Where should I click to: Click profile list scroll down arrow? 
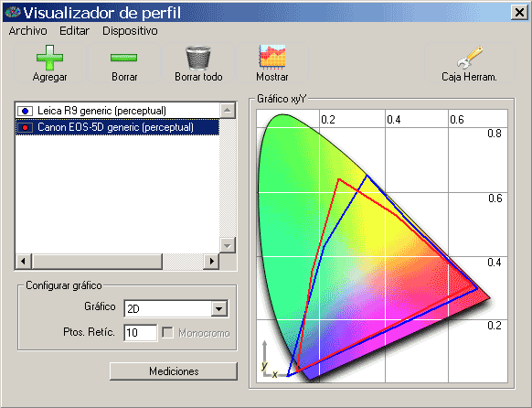(x=228, y=245)
